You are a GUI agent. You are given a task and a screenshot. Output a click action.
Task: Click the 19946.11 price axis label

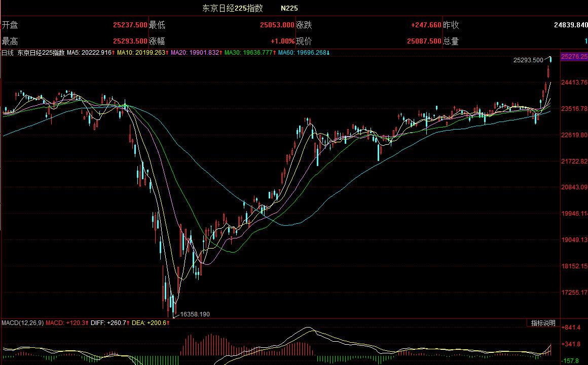pyautogui.click(x=574, y=214)
